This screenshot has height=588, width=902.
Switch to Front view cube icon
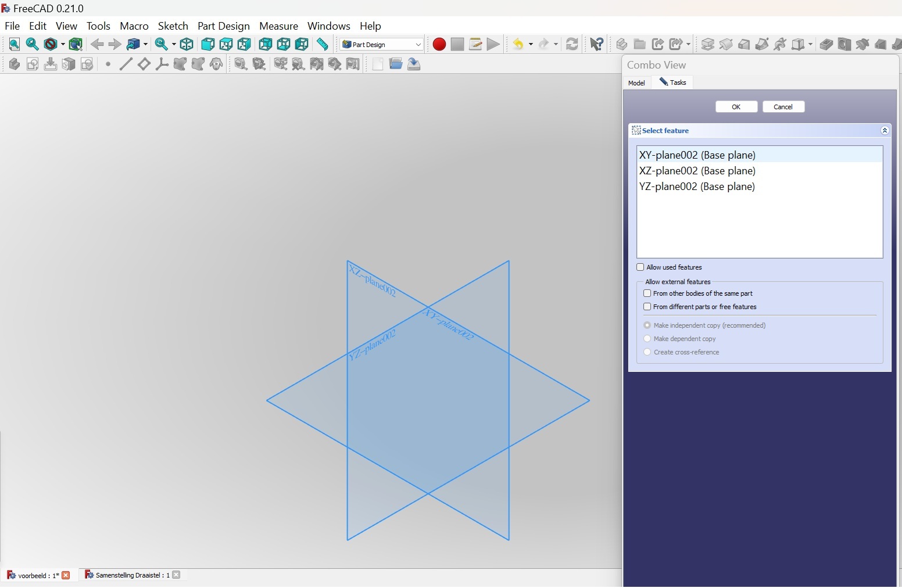(207, 44)
